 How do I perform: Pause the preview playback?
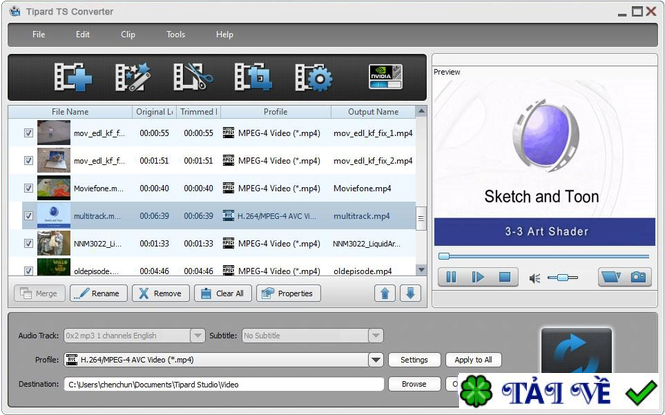click(x=451, y=277)
